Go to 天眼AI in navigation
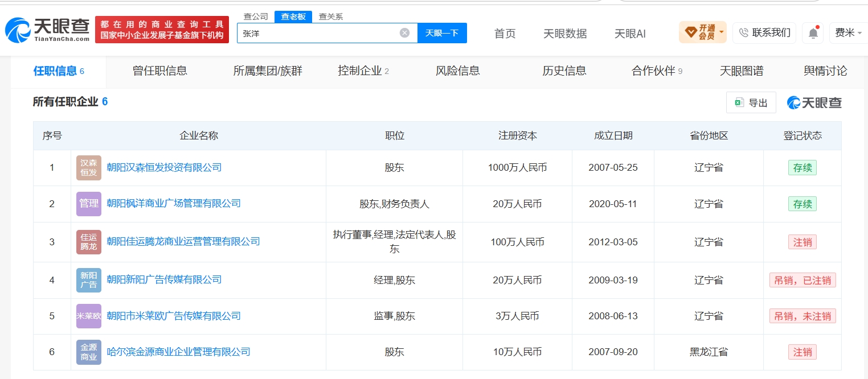 coord(630,34)
